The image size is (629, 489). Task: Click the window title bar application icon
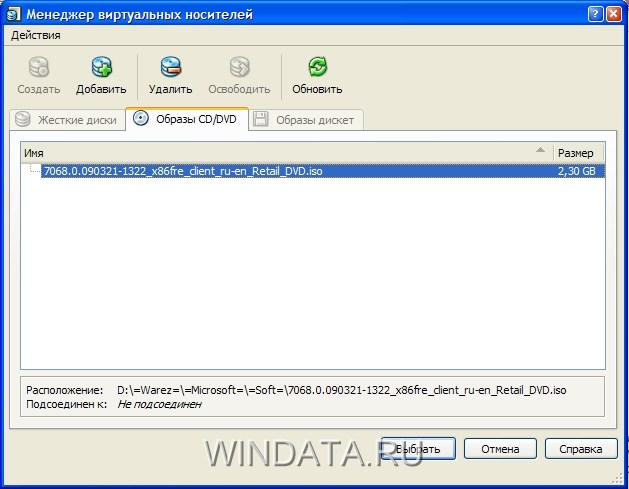[x=14, y=14]
